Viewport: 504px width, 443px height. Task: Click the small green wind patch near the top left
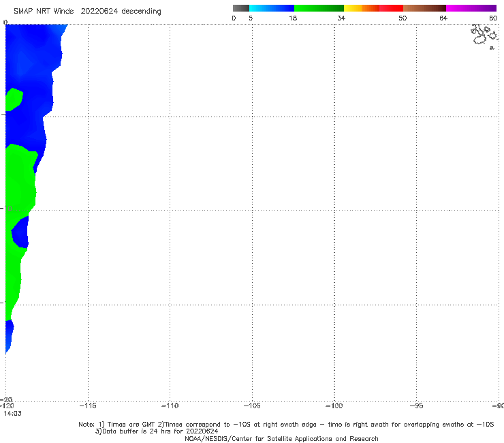click(14, 100)
